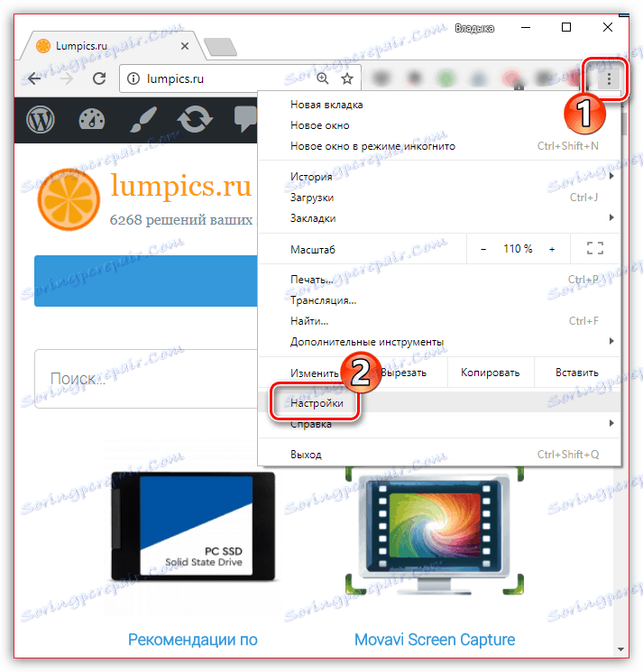This screenshot has width=643, height=672.
Task: Choose 'Печать...' menu item
Action: [439, 280]
